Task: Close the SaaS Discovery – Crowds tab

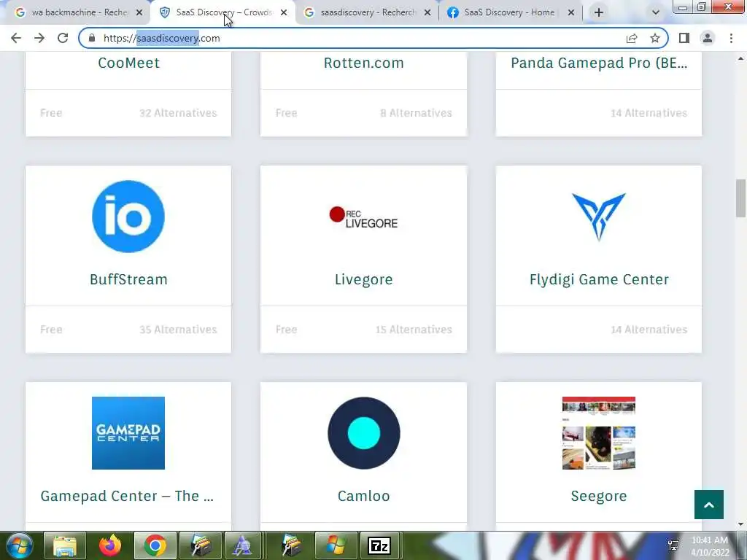Action: (x=284, y=13)
